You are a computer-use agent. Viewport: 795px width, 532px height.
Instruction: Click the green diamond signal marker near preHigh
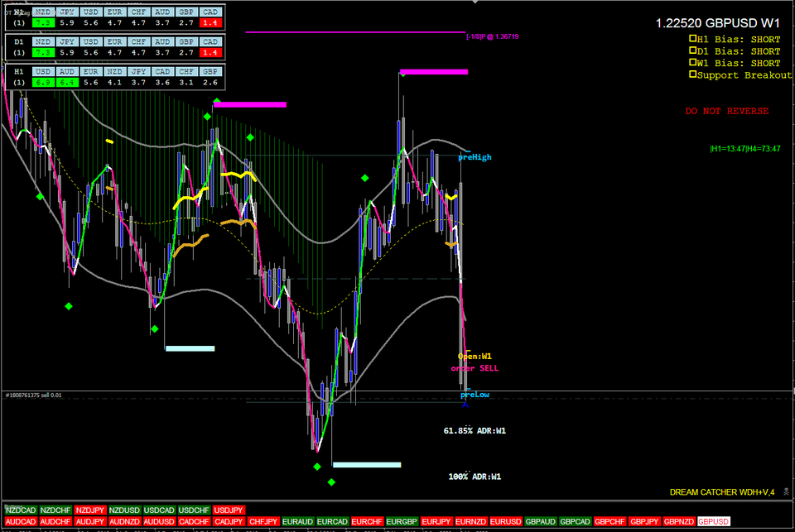pos(364,176)
